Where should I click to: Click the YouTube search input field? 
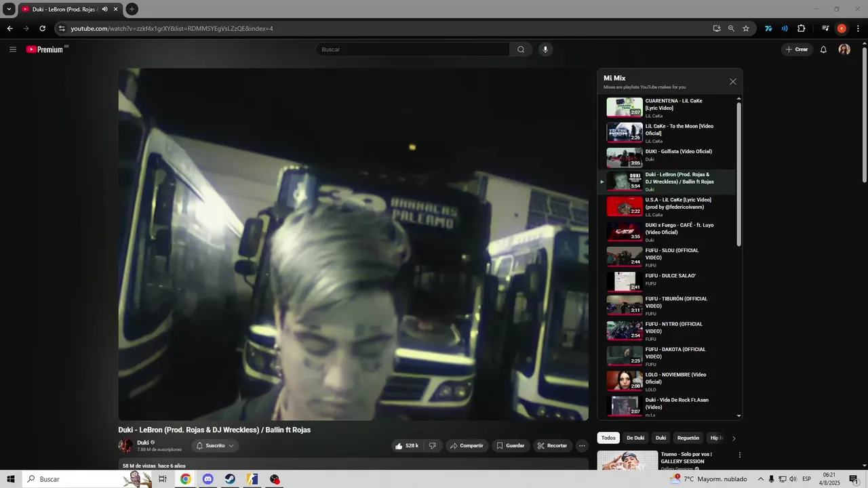[413, 49]
